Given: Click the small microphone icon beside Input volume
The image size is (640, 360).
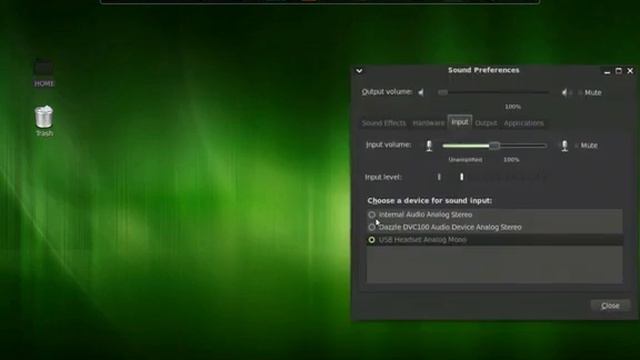Looking at the screenshot, I should coord(429,146).
